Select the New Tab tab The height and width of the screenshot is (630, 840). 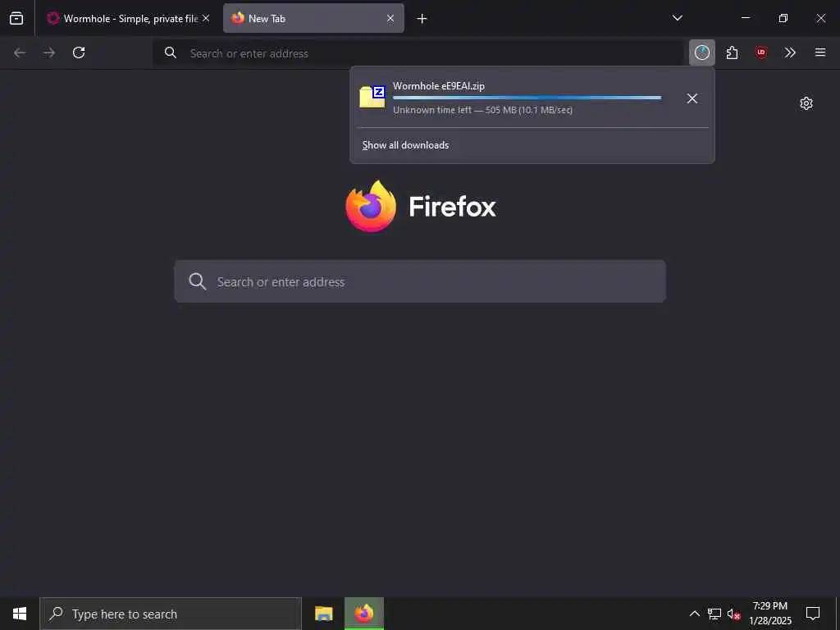313,18
